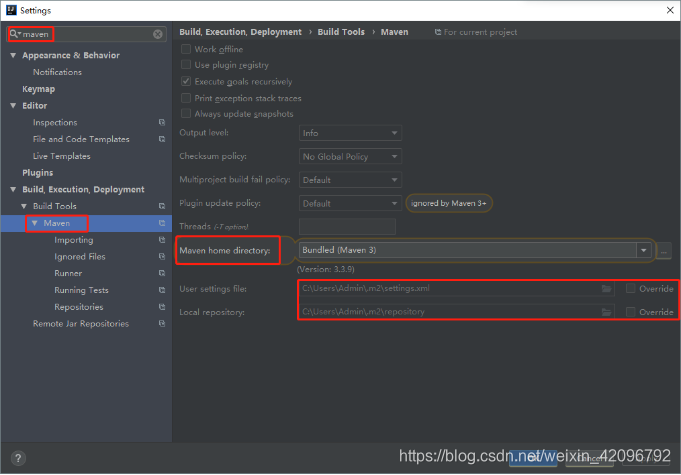Select Plugins in settings tree
Screen dimensions: 681x475
coord(38,173)
